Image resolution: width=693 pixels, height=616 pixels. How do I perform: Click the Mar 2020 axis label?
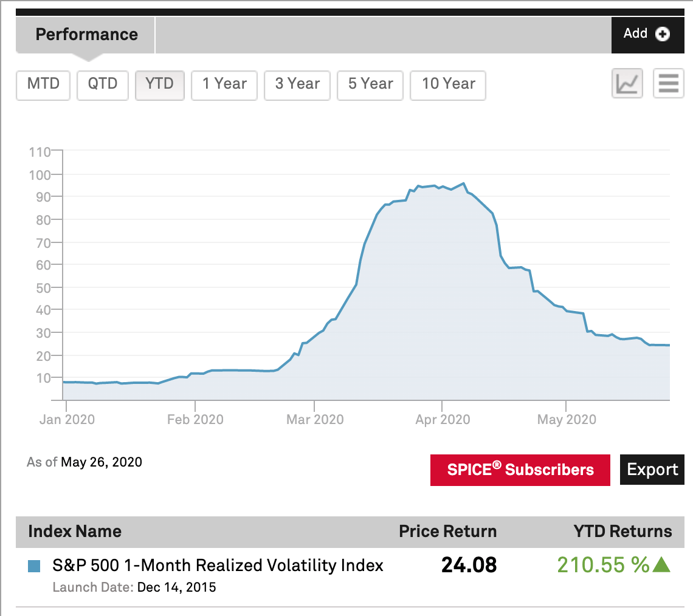[315, 420]
